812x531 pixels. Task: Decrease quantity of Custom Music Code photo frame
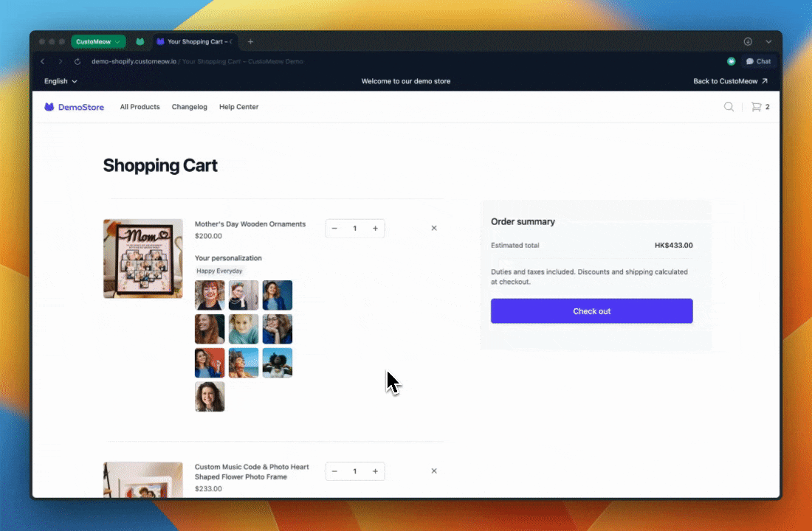334,471
